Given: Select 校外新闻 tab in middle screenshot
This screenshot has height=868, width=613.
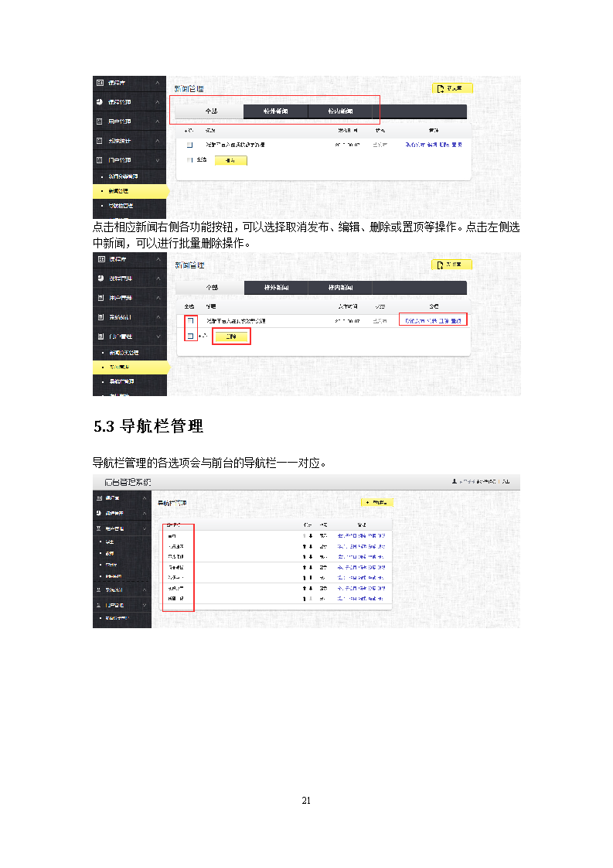Looking at the screenshot, I should 276,288.
